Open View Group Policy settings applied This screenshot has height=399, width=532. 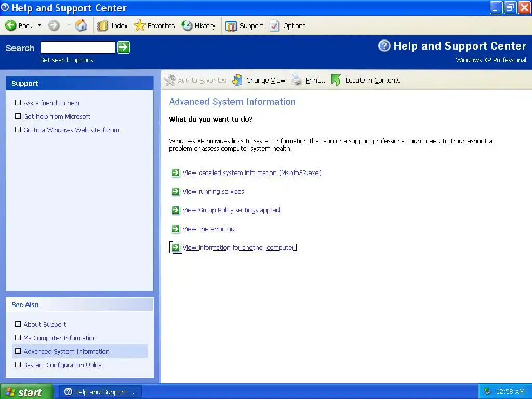pos(231,210)
